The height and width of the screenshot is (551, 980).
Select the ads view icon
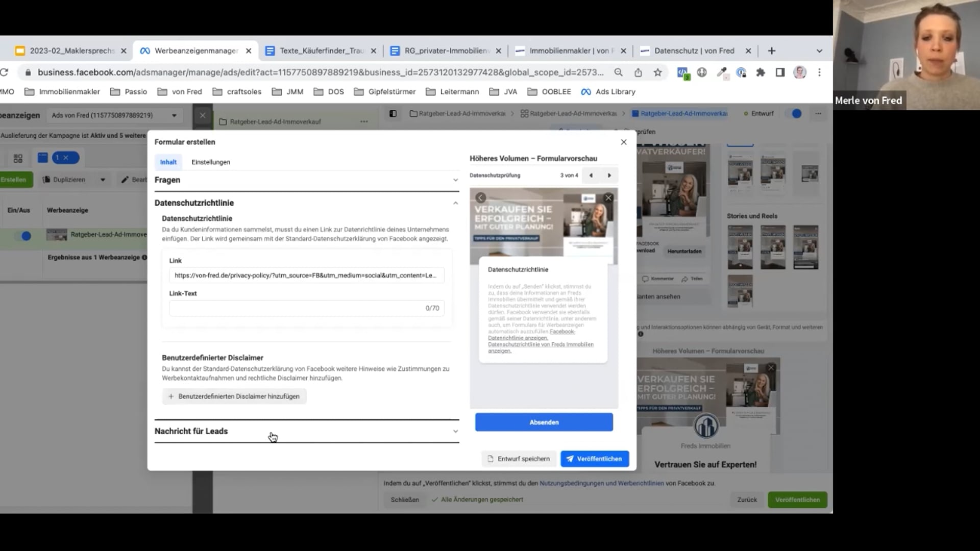(43, 158)
